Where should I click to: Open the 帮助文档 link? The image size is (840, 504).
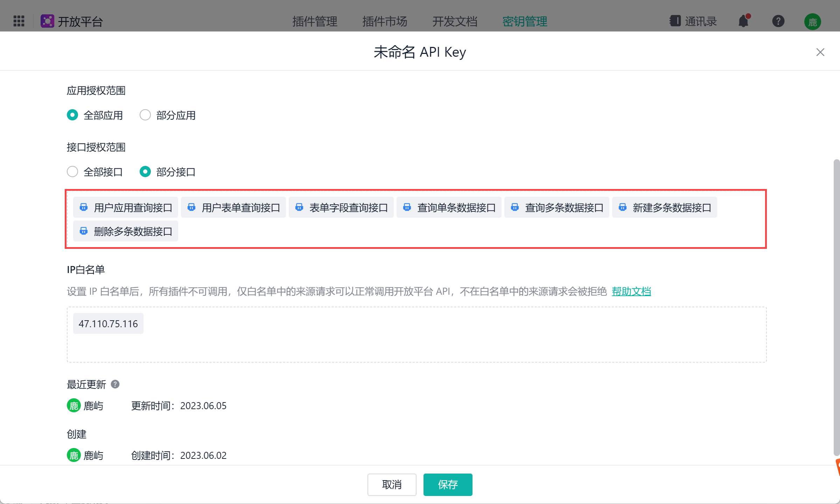631,291
